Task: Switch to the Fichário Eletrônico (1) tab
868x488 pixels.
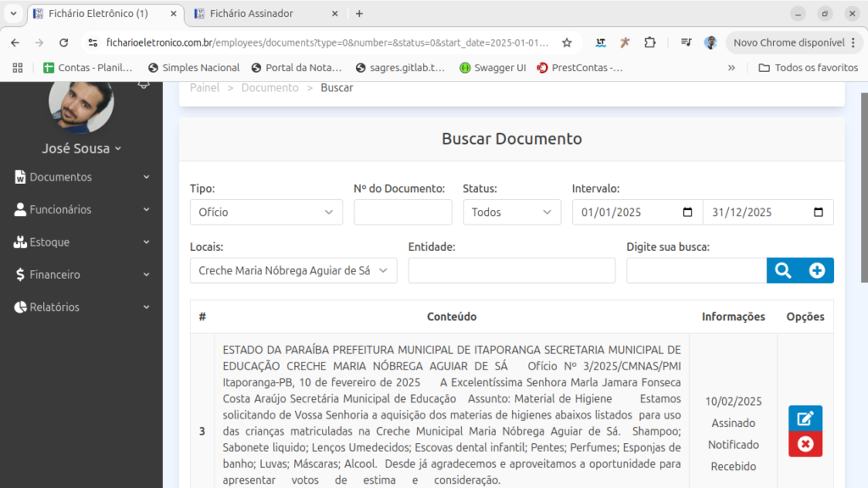Action: (105, 14)
